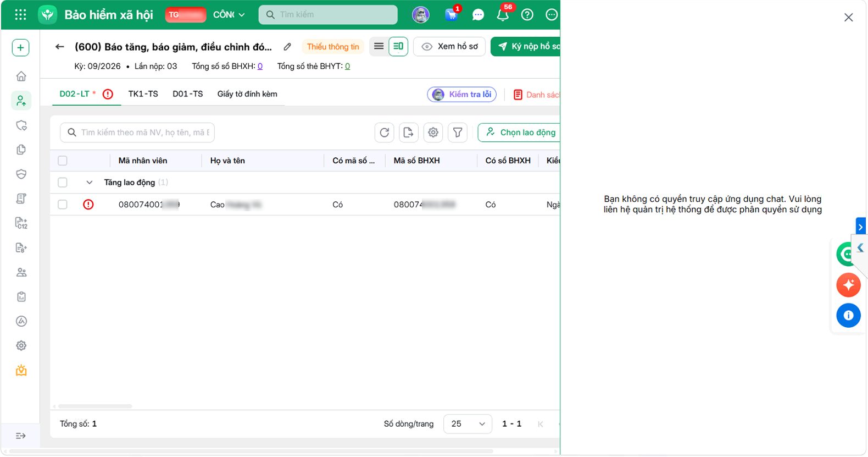
Task: Collapse the Tăng lao động group chevron
Action: (90, 183)
